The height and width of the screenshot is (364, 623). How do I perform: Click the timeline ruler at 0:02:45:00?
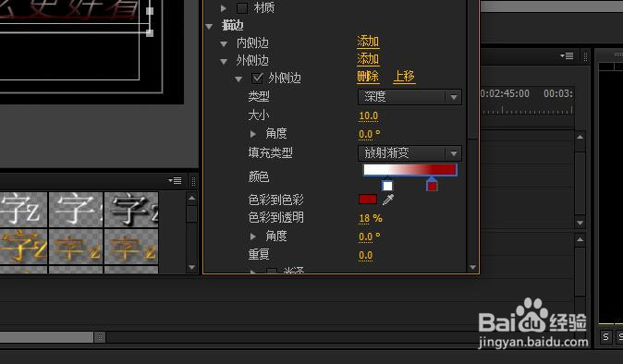pyautogui.click(x=505, y=93)
